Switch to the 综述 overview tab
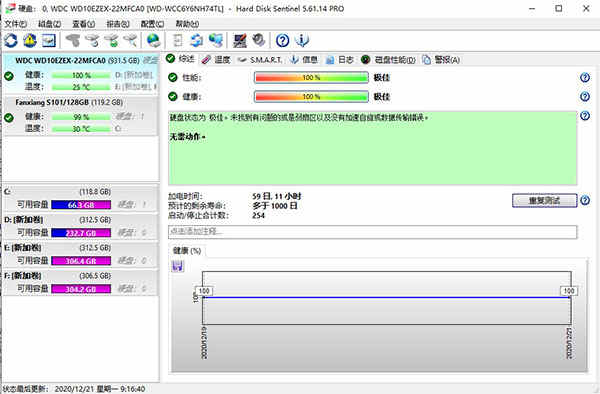 tap(181, 59)
